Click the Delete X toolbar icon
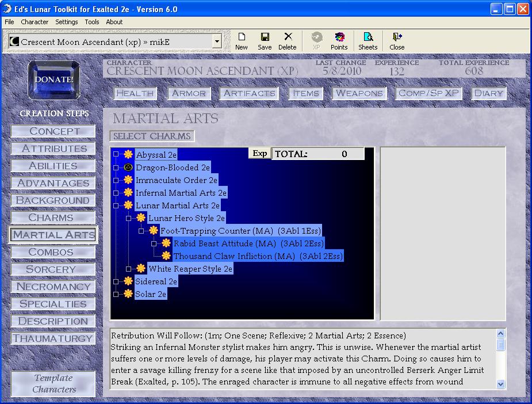Image resolution: width=532 pixels, height=404 pixels. pyautogui.click(x=288, y=37)
